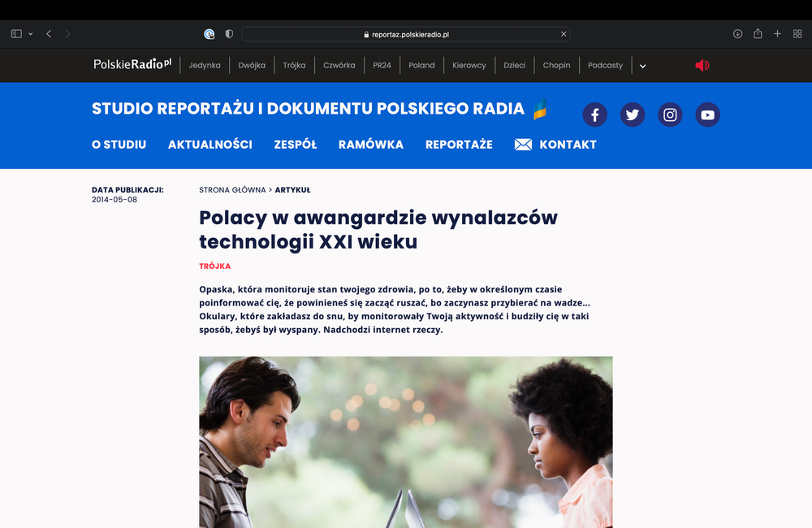Open the Instagram profile icon
The height and width of the screenshot is (528, 812).
pos(670,115)
